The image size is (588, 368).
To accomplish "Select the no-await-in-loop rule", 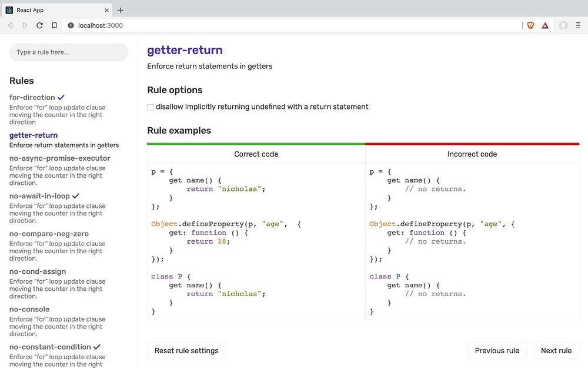I will pos(39,195).
